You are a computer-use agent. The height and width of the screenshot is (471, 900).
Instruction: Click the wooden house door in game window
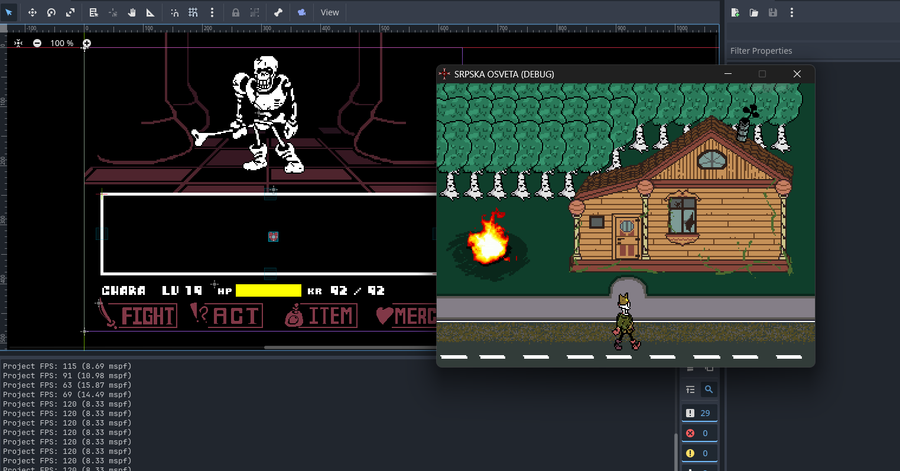627,236
